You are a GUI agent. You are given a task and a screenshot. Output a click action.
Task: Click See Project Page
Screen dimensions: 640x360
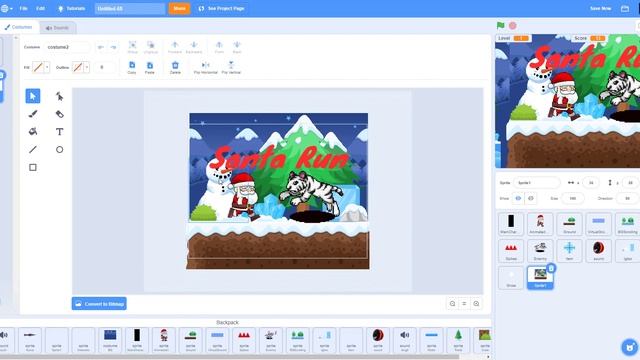coord(221,8)
